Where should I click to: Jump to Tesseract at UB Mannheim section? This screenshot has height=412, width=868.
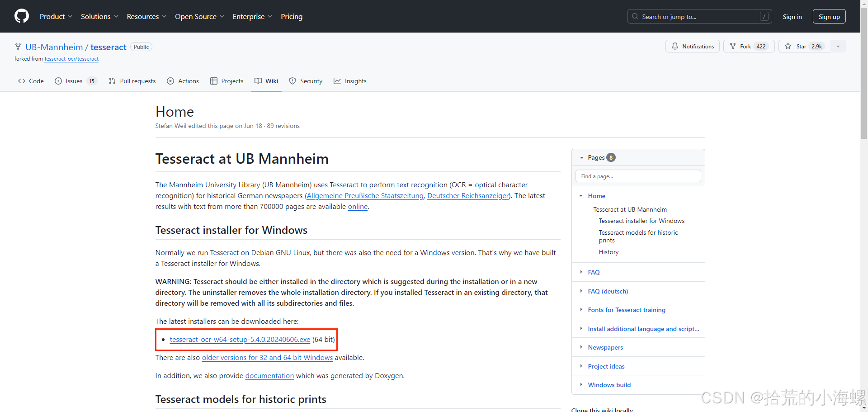[x=630, y=209]
